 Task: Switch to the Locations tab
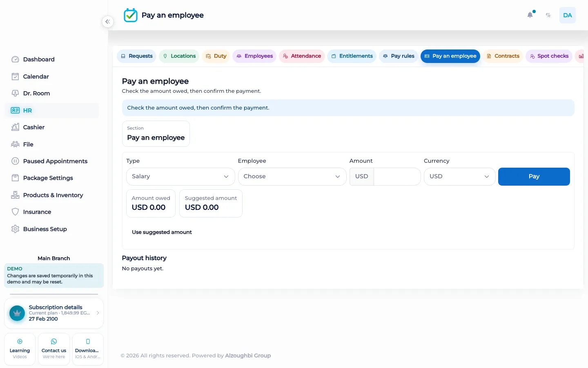tap(179, 56)
